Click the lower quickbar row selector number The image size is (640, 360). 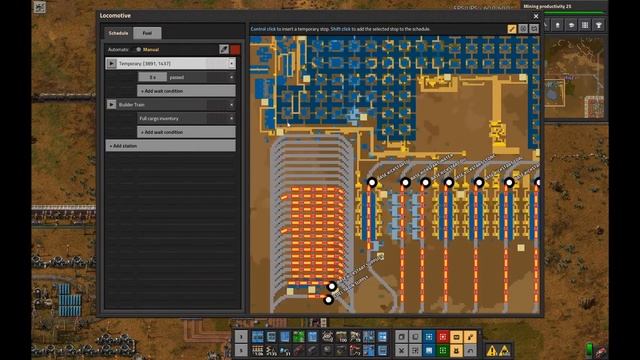[241, 350]
